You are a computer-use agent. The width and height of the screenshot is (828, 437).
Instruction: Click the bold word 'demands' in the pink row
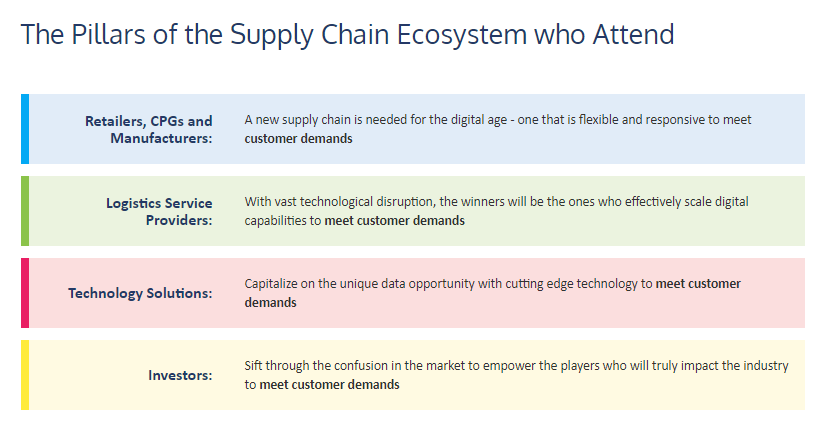[x=270, y=303]
